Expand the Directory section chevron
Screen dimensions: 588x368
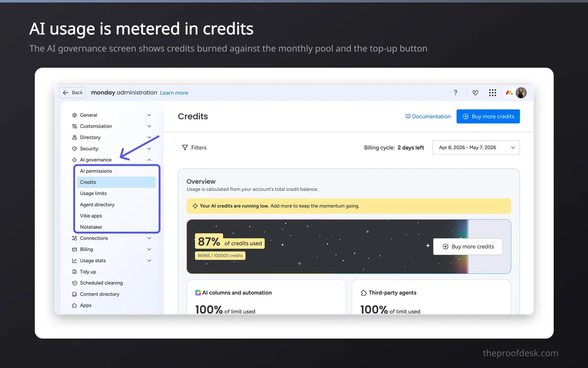tap(149, 137)
